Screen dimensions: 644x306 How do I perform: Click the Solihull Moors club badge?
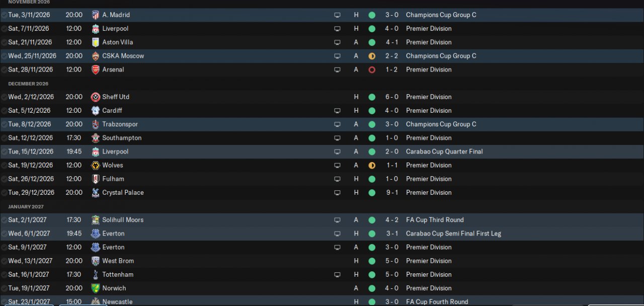(95, 220)
